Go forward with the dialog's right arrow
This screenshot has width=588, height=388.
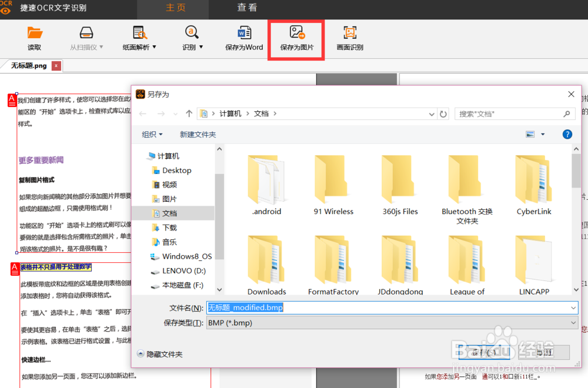click(161, 113)
